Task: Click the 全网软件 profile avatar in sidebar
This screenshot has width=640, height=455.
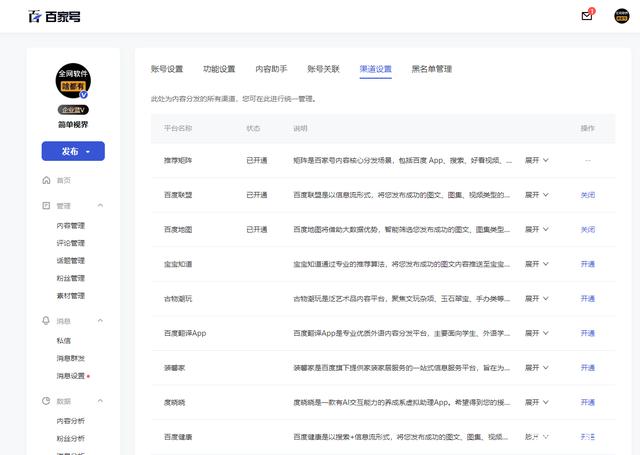Action: [x=73, y=80]
